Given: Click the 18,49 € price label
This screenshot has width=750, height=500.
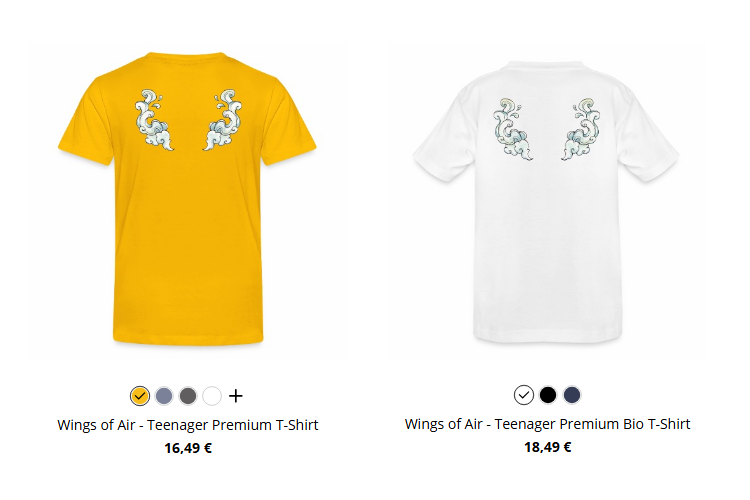Looking at the screenshot, I should pos(548,447).
